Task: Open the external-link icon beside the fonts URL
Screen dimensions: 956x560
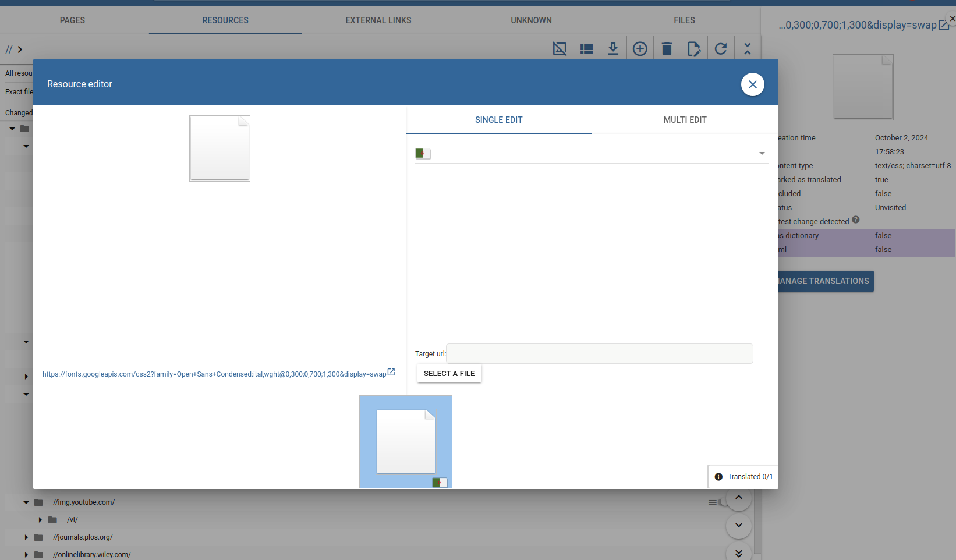Action: (x=391, y=373)
